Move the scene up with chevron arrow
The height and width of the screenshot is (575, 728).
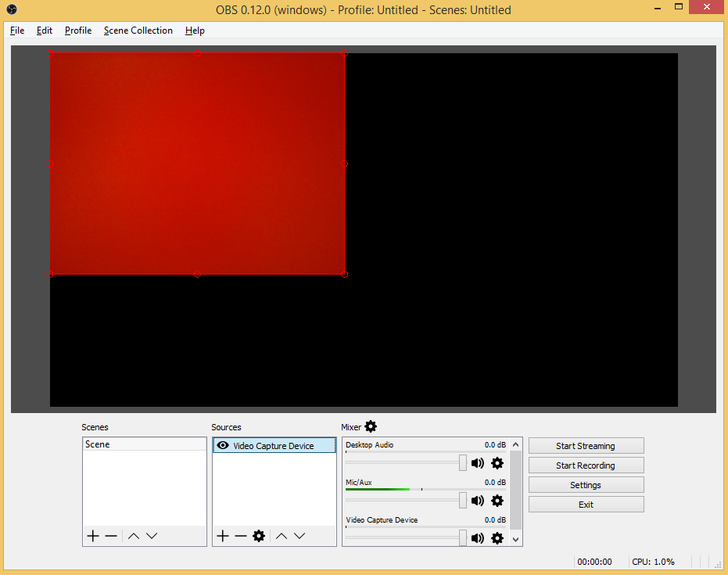[134, 536]
